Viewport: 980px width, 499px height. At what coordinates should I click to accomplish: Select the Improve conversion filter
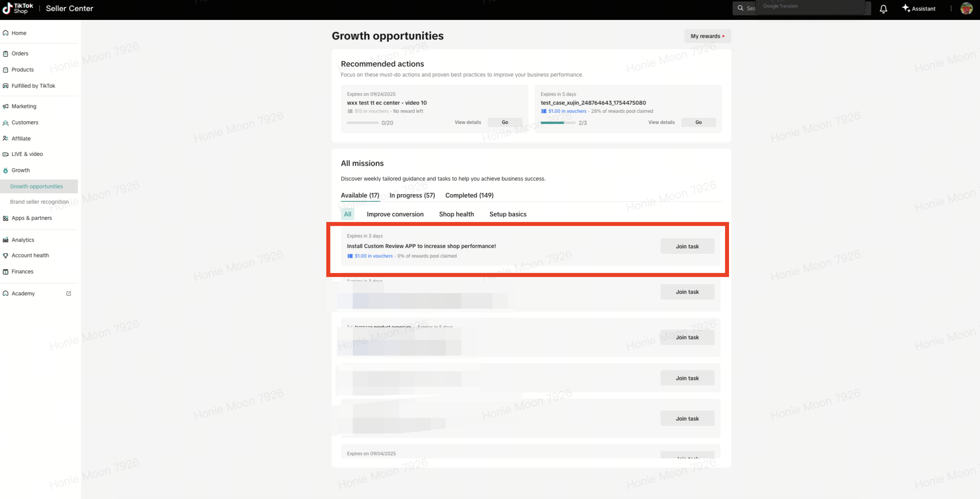tap(395, 214)
